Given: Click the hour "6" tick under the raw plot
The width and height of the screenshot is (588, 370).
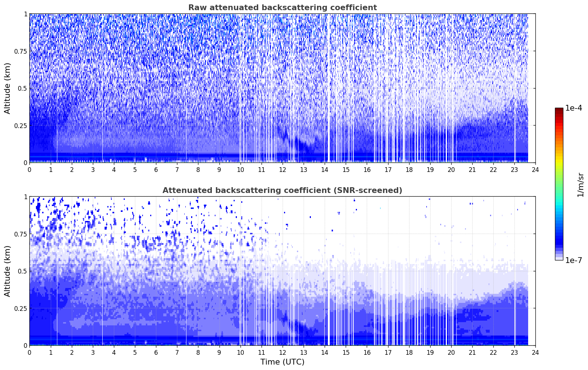Looking at the screenshot, I should pos(156,169).
